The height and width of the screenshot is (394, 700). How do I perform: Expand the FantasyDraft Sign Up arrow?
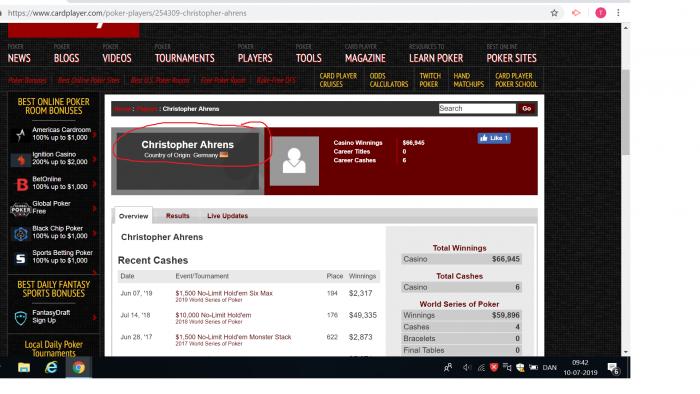(95, 318)
